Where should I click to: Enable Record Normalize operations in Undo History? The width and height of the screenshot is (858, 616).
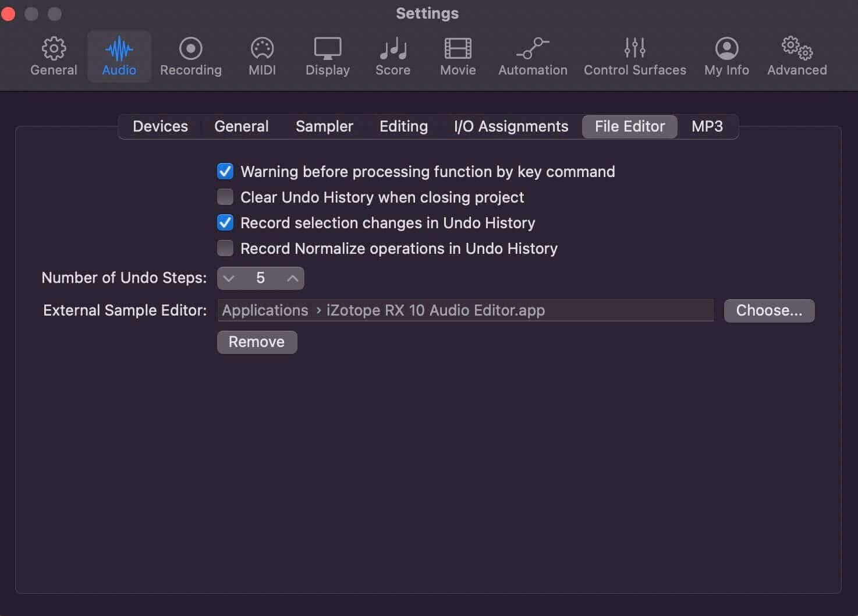pyautogui.click(x=225, y=248)
